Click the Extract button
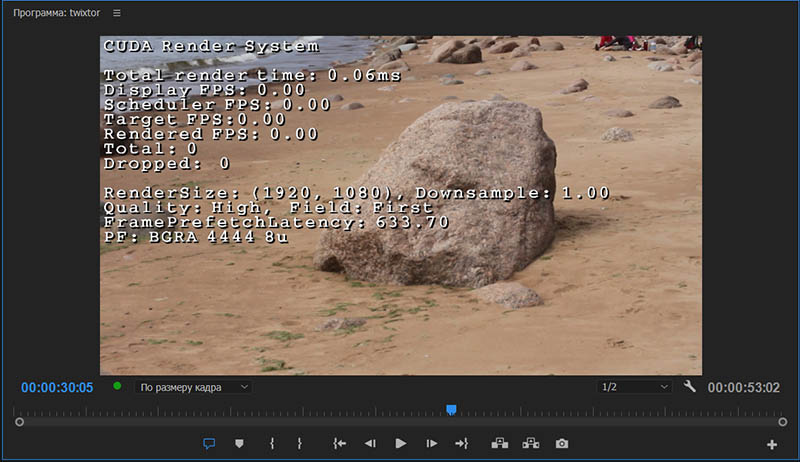800x462 pixels. (x=531, y=444)
